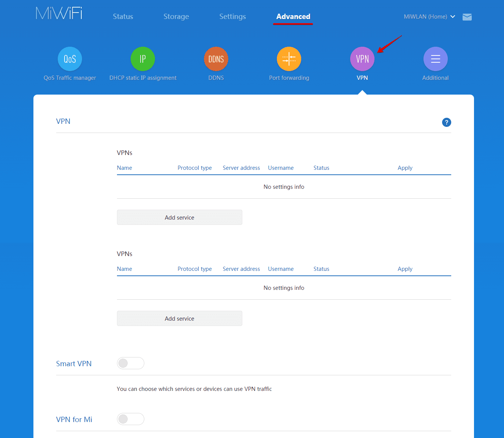
Task: Open the Port forwarding icon
Action: [x=289, y=59]
